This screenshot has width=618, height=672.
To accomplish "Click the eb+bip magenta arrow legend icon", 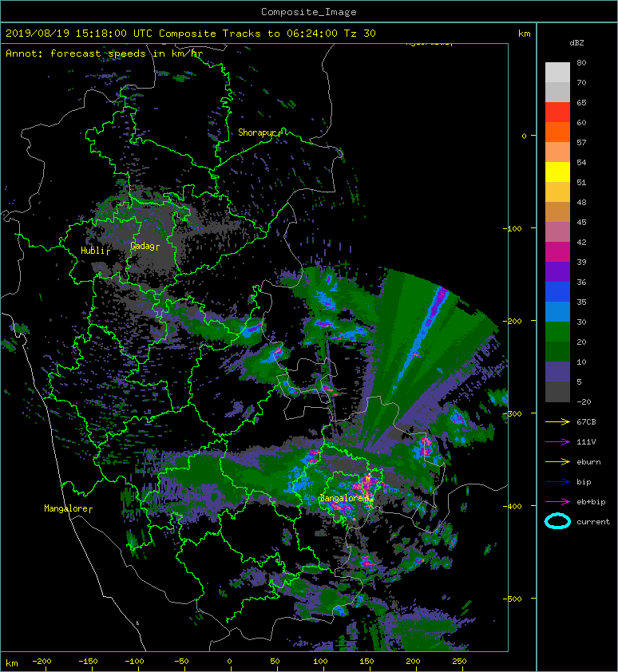I will tap(557, 501).
